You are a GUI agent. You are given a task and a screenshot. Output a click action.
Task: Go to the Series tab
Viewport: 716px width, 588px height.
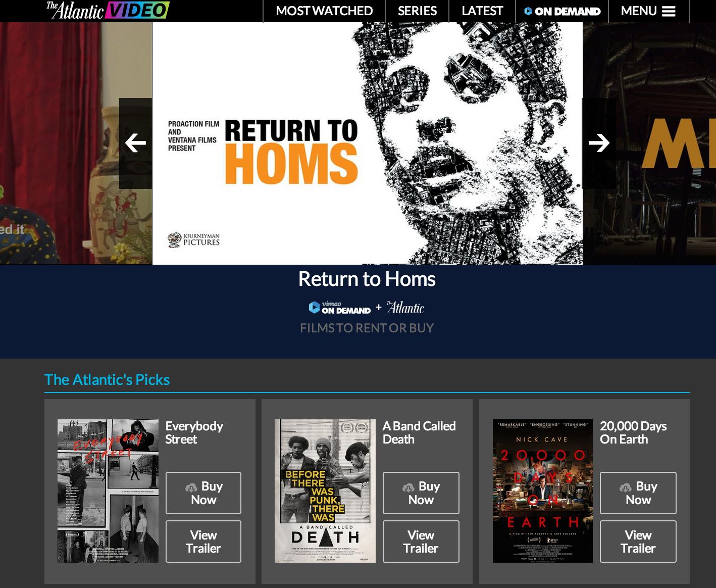tap(417, 11)
